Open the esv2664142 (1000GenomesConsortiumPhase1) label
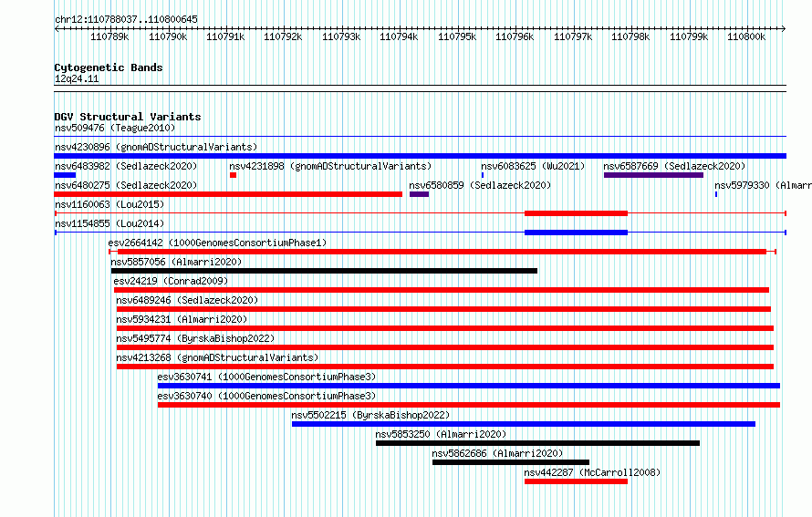812x517 pixels. pyautogui.click(x=217, y=243)
